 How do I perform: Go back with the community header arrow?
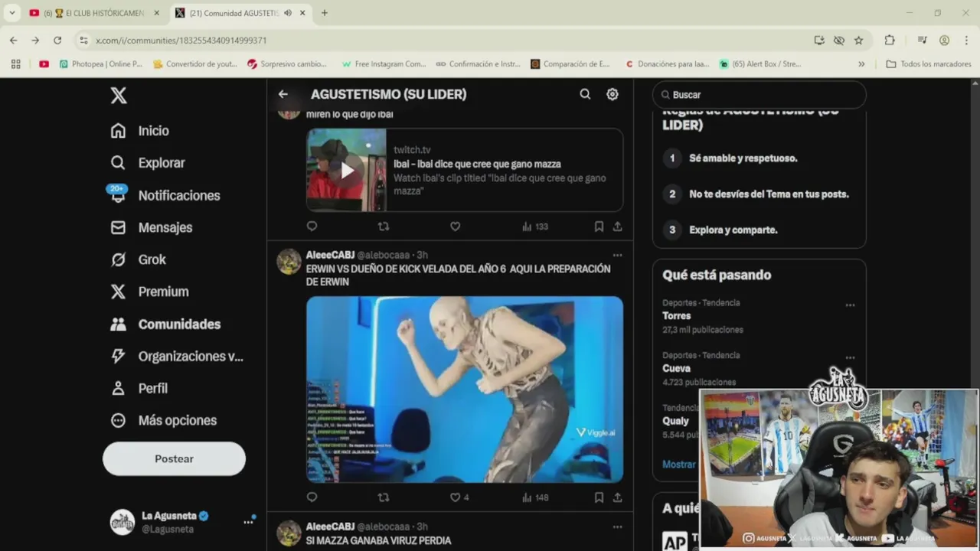pyautogui.click(x=283, y=94)
